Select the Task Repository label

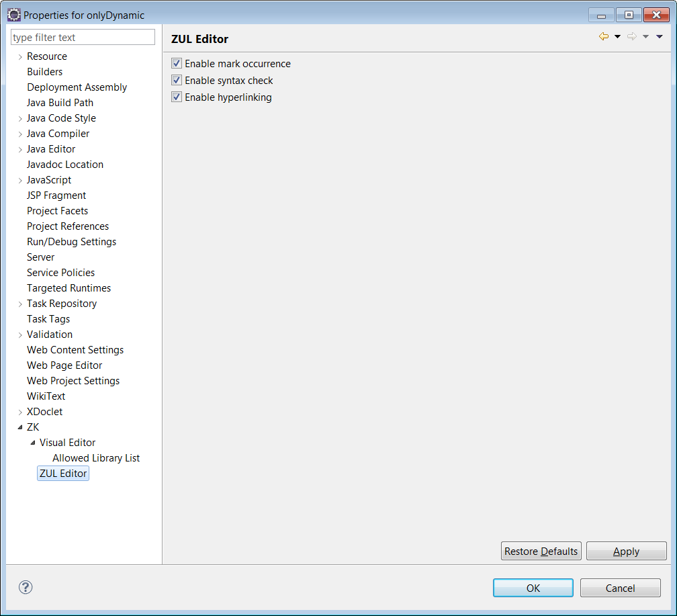(x=62, y=304)
